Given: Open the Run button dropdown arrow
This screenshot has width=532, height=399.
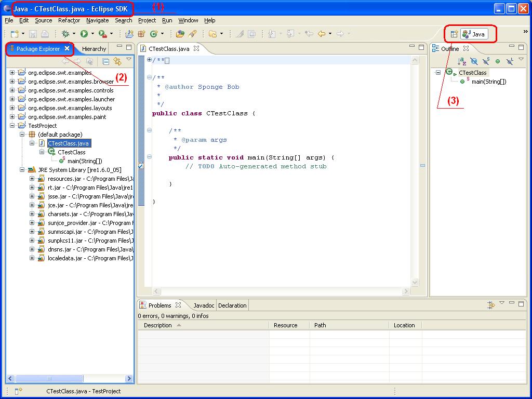Looking at the screenshot, I should [92, 34].
